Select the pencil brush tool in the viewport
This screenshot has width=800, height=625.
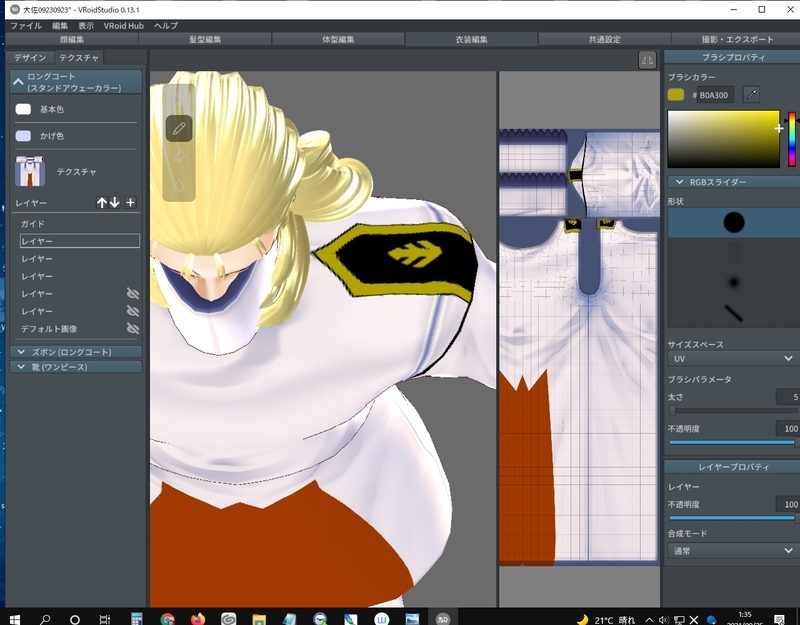coord(179,128)
